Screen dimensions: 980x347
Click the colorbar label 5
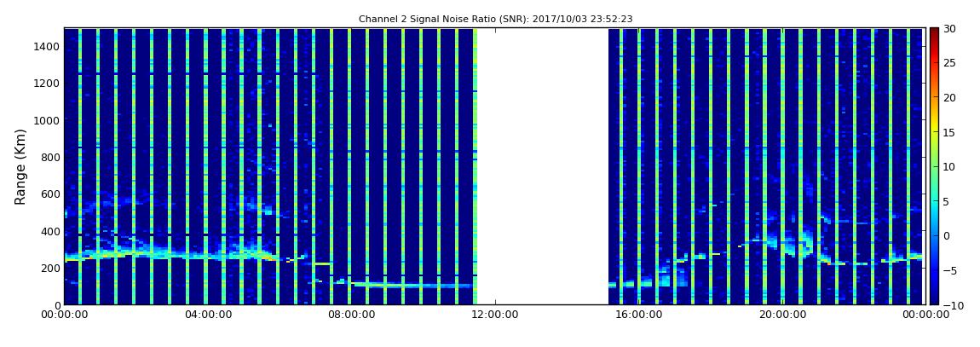coord(946,201)
